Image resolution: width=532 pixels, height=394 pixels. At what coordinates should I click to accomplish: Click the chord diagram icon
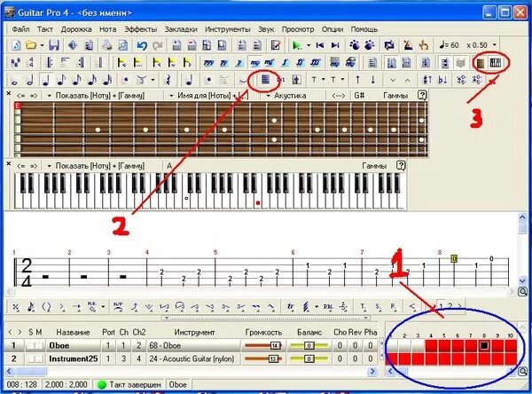coord(265,80)
